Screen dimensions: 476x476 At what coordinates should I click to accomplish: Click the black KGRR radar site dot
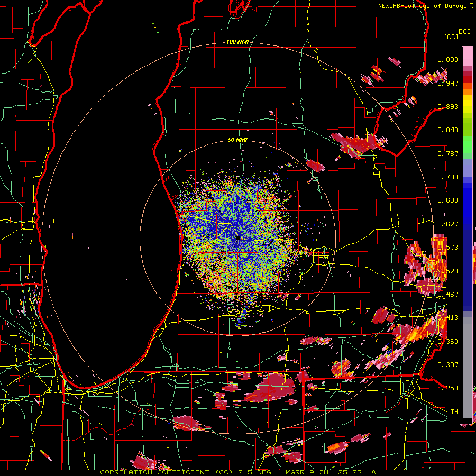click(x=237, y=238)
